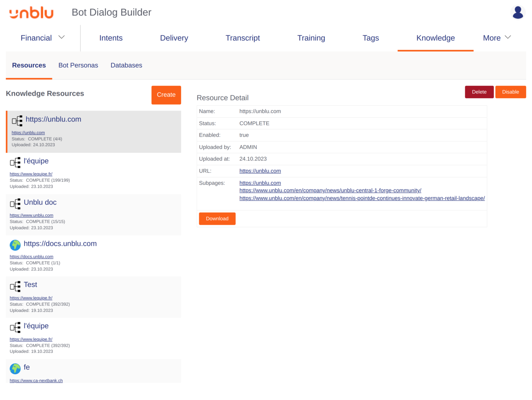Click the https://www.lequipe.fr/ link under Test
Screen dimensions: 532x400
(x=31, y=298)
